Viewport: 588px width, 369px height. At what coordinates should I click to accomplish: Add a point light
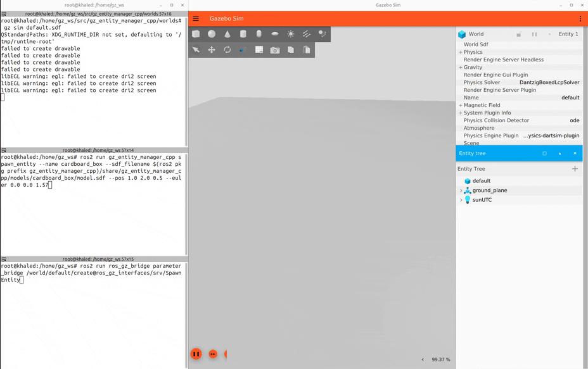tap(291, 34)
